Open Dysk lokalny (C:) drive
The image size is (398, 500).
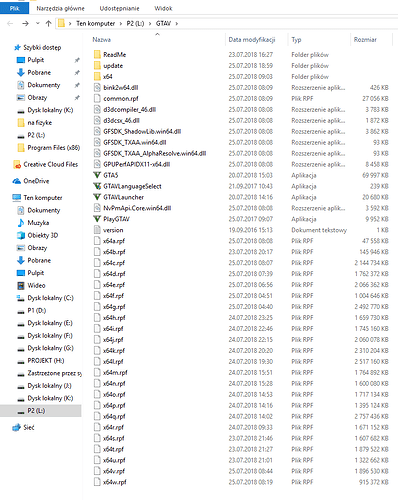pyautogui.click(x=50, y=298)
